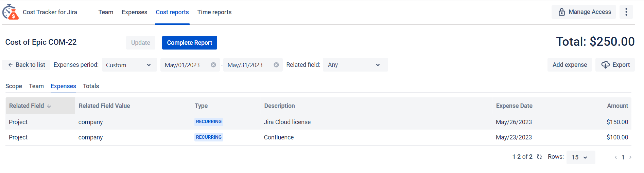Open the three-dot more options menu

point(626,12)
